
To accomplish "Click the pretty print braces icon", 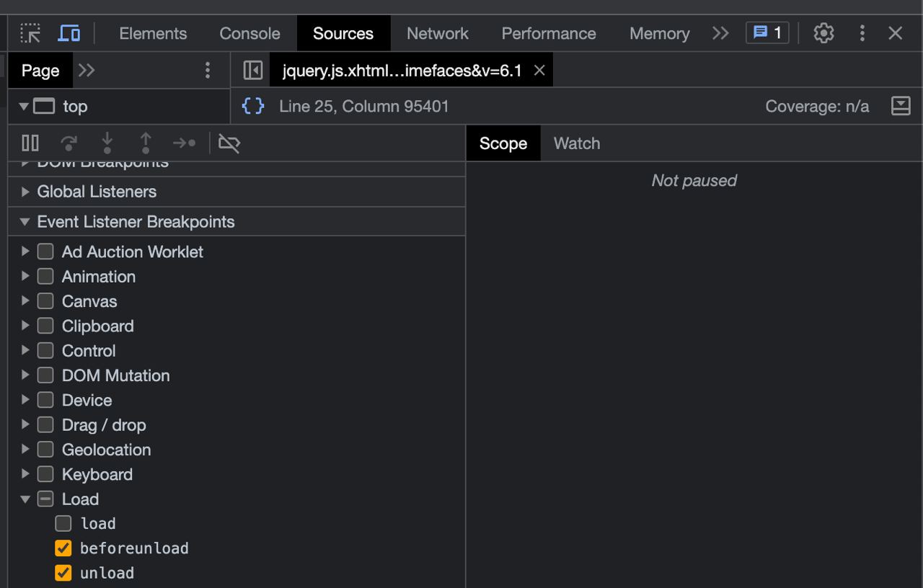I will point(253,107).
